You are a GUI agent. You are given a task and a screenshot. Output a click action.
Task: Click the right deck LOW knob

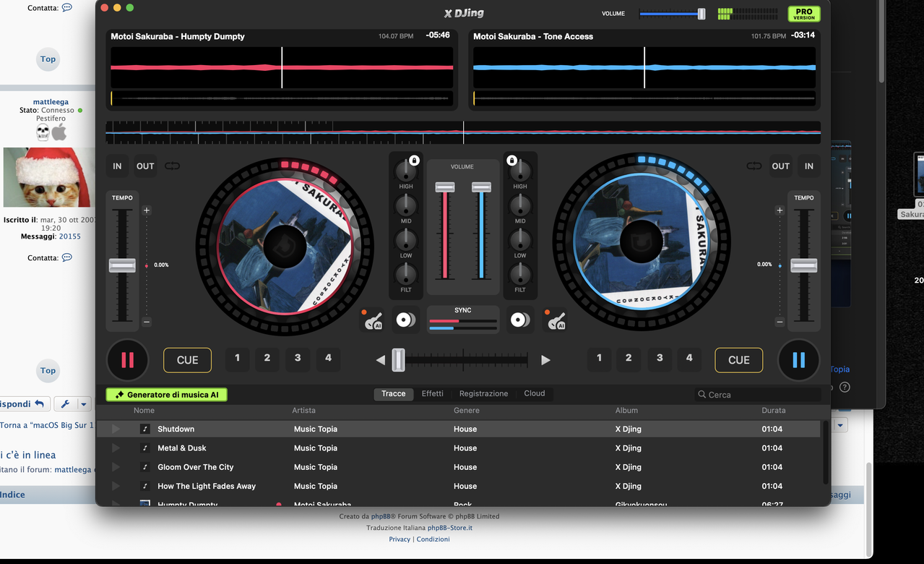(520, 240)
